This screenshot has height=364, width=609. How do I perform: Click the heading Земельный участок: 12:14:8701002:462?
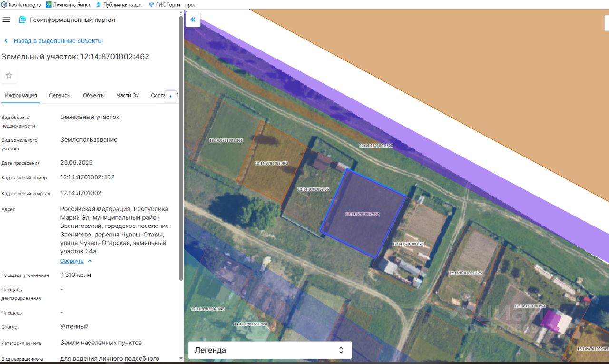(x=76, y=57)
